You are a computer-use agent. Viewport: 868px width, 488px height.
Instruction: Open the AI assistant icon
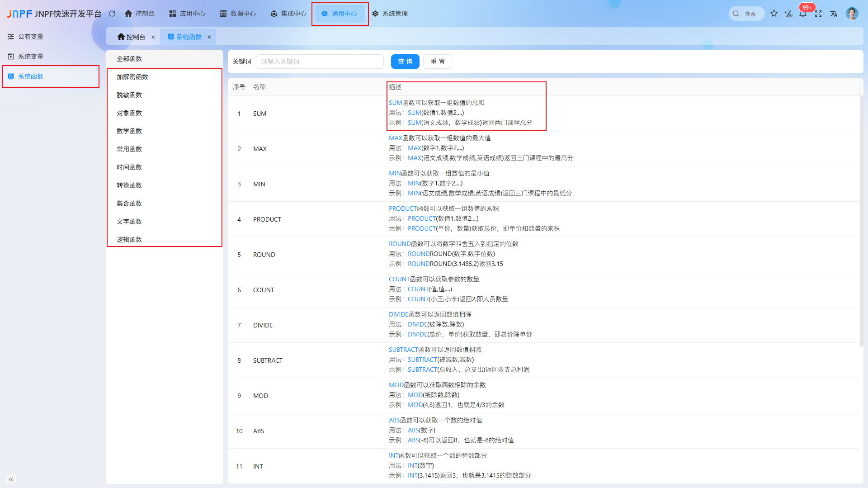pyautogui.click(x=788, y=14)
